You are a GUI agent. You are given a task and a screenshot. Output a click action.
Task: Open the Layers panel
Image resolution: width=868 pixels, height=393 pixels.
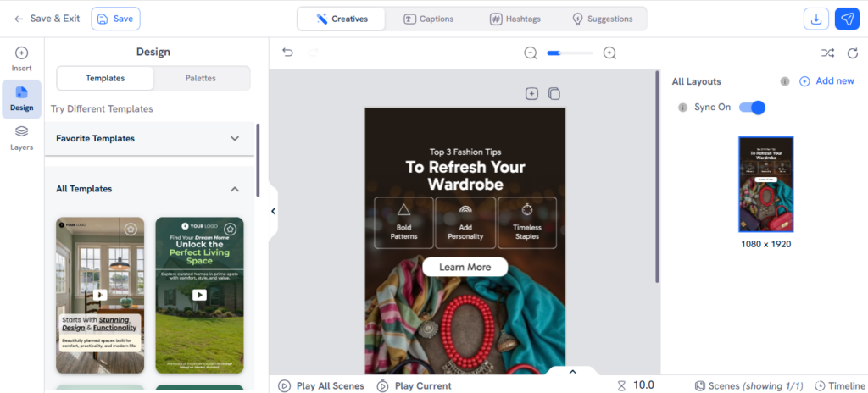(x=21, y=138)
